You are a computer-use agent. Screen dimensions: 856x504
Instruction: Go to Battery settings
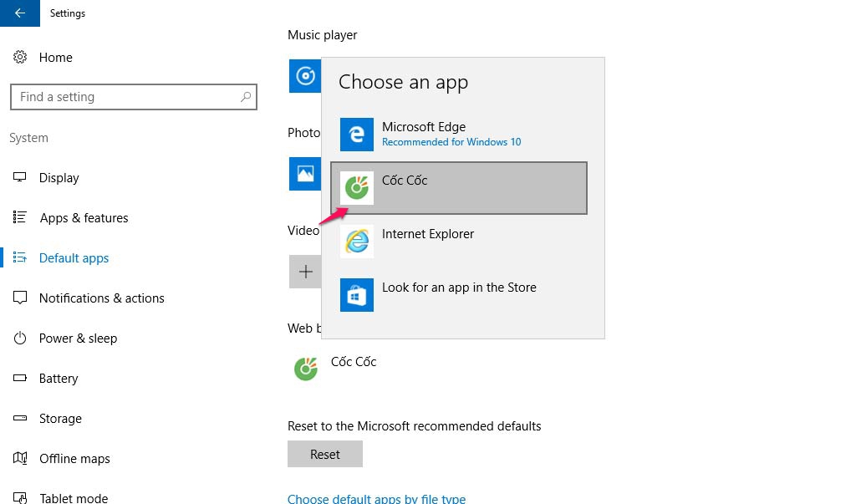click(x=59, y=379)
